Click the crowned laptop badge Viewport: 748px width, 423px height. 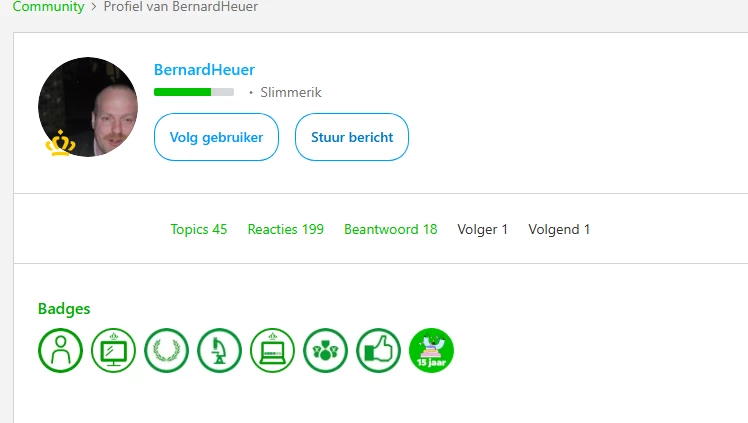(x=272, y=351)
